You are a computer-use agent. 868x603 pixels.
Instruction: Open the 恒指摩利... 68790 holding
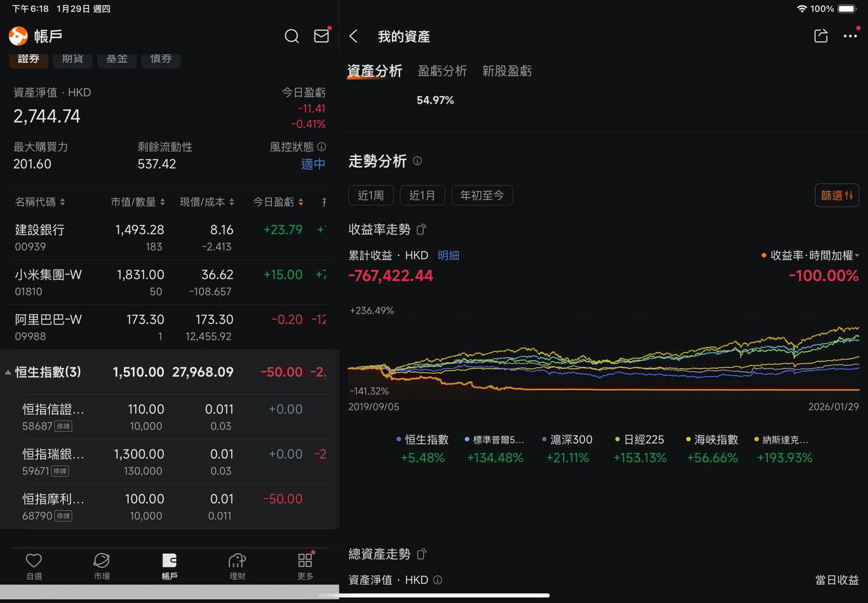[x=170, y=506]
